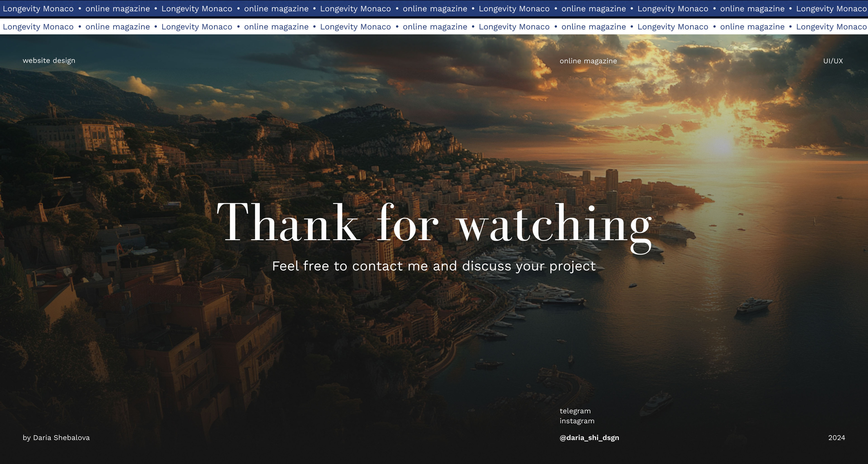Click 'by Daria Shebalova' credit text
Screen dimensions: 868x464
point(56,437)
